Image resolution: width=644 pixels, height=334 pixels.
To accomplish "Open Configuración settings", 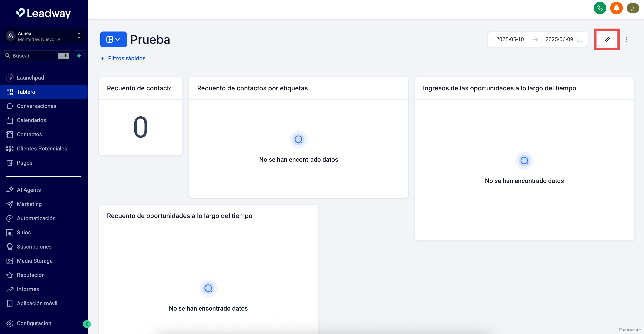I will click(34, 323).
